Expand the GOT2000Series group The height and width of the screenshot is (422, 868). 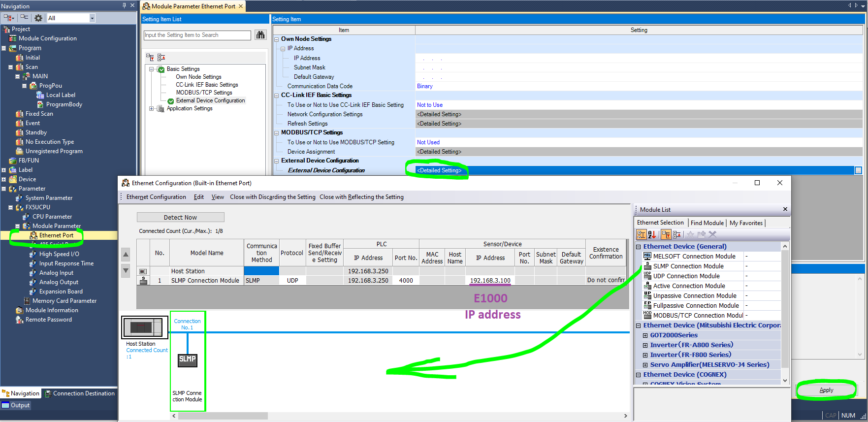645,335
